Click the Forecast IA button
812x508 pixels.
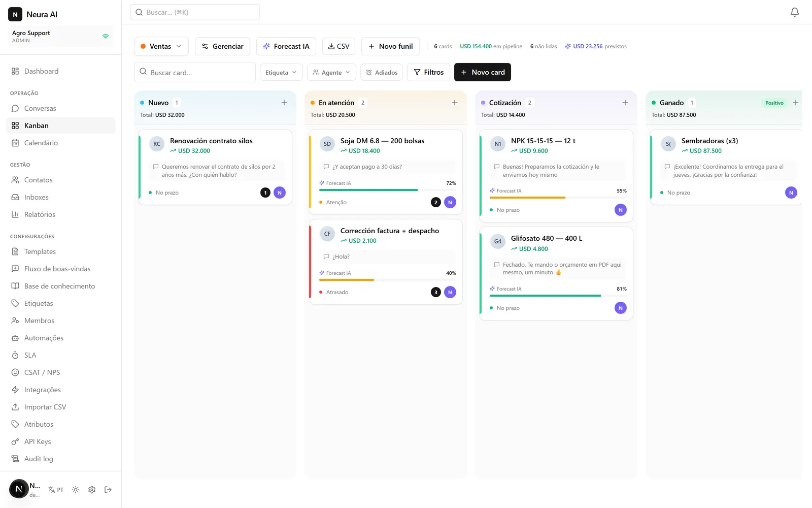(x=286, y=46)
